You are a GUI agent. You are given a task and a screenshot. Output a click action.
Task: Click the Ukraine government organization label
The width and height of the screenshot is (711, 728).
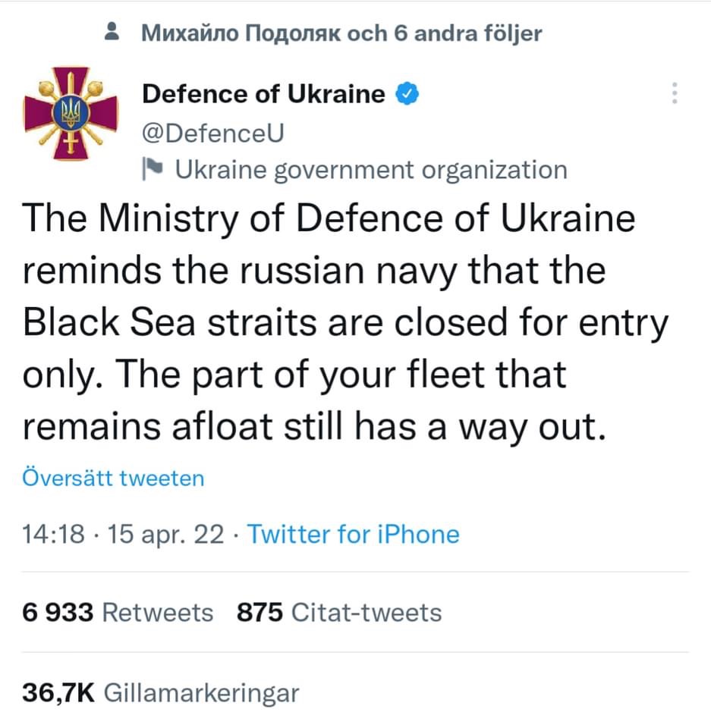(371, 170)
